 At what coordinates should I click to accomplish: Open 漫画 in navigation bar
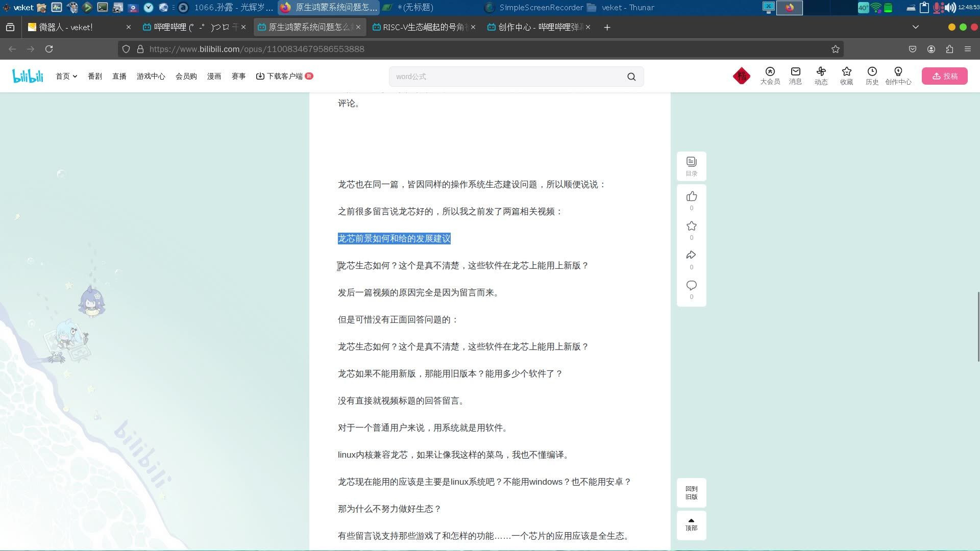pos(214,76)
